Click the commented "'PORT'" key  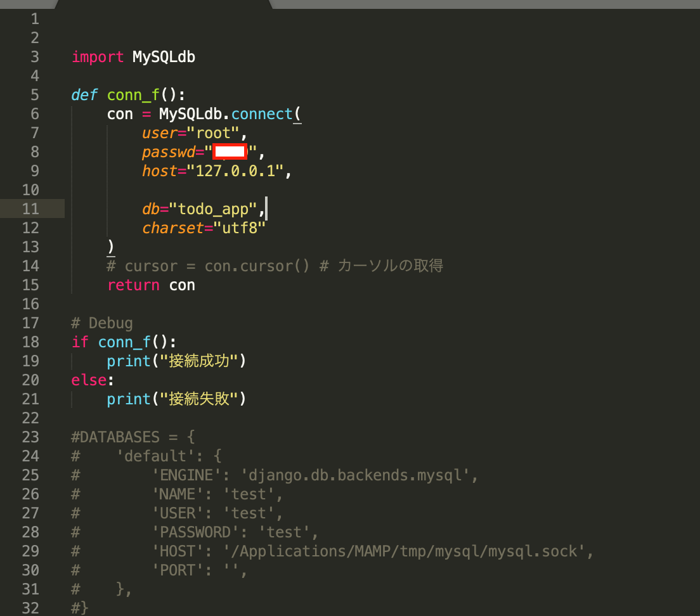point(178,570)
